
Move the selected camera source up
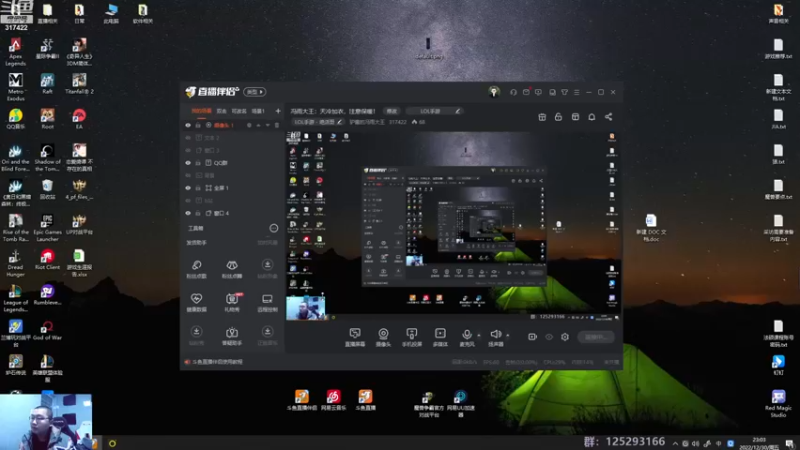click(x=258, y=125)
